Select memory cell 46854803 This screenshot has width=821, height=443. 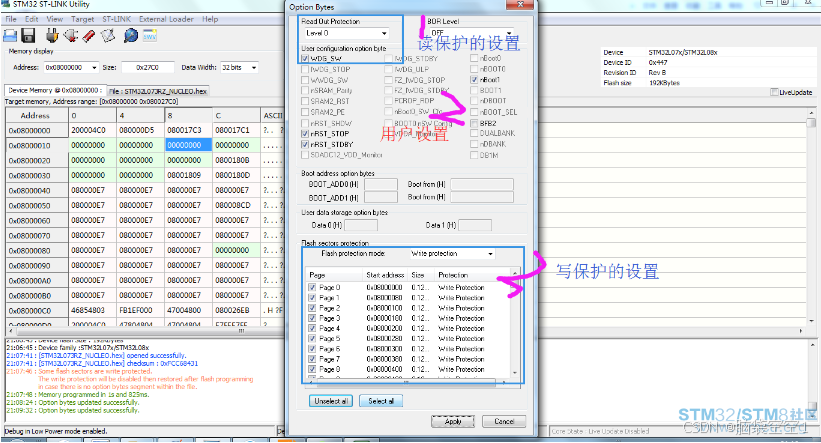point(92,311)
